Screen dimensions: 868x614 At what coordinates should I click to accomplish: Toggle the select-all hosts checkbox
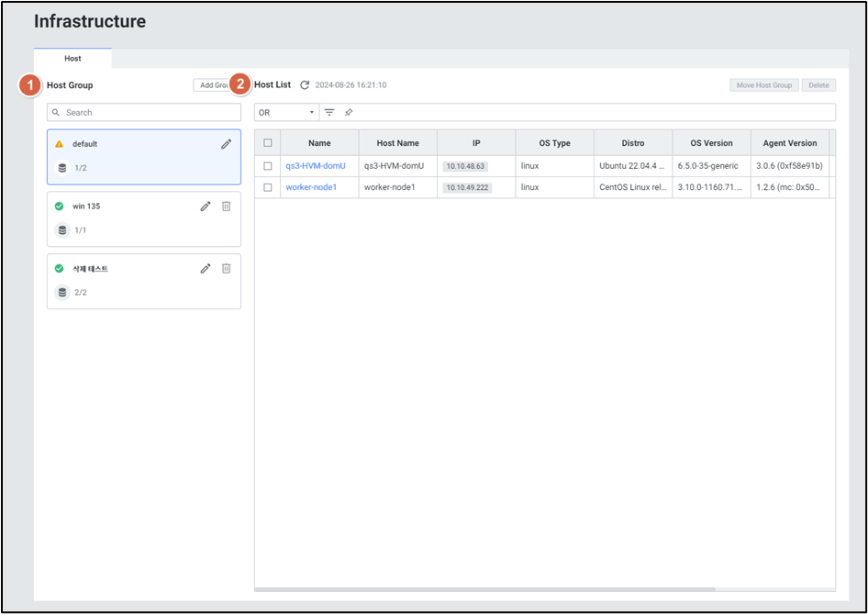tap(268, 143)
